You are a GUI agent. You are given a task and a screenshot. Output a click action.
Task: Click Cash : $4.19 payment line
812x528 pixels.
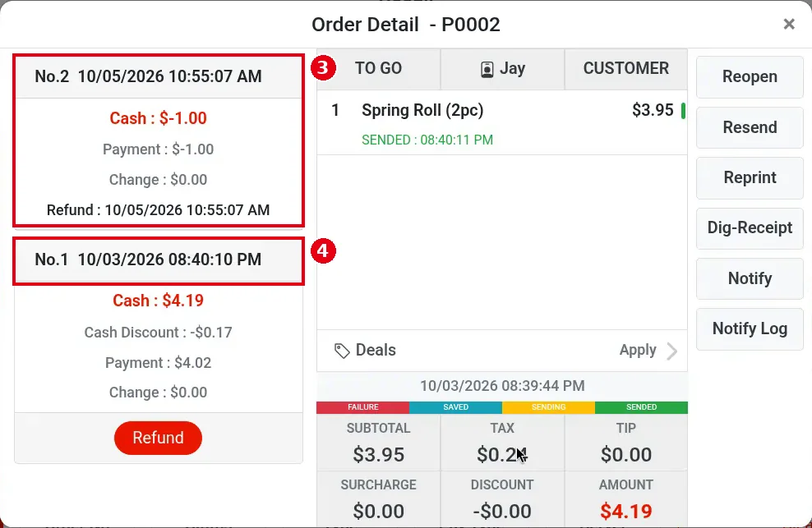click(x=158, y=301)
